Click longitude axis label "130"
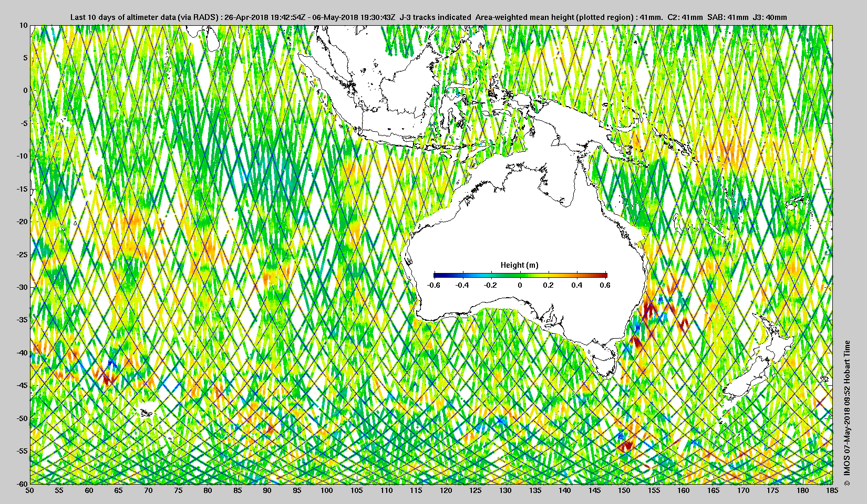This screenshot has height=504, width=867. [x=505, y=490]
